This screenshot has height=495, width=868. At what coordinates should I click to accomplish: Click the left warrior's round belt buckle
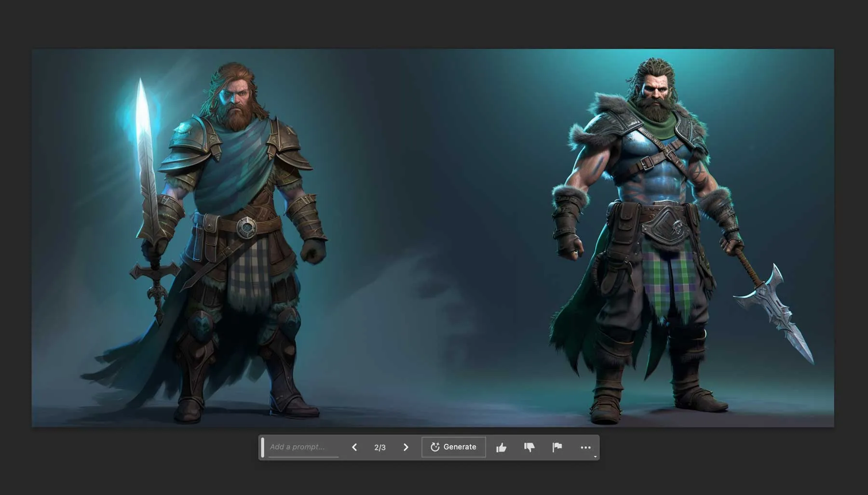pyautogui.click(x=246, y=227)
